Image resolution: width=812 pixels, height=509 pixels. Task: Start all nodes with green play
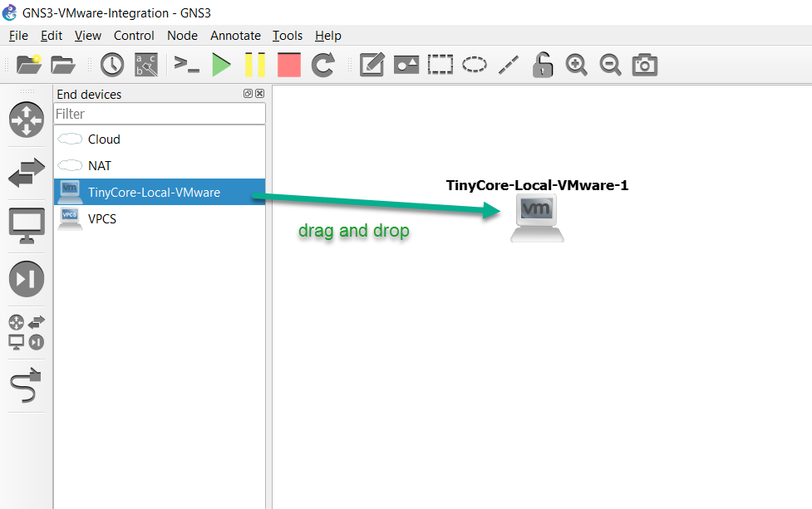point(221,65)
